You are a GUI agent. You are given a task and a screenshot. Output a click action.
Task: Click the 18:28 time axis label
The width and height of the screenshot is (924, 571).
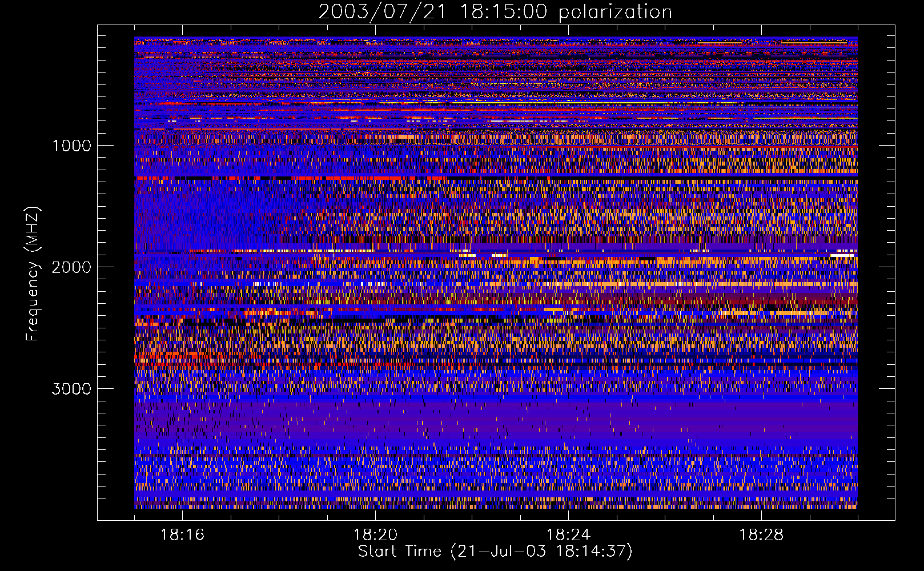coord(761,535)
